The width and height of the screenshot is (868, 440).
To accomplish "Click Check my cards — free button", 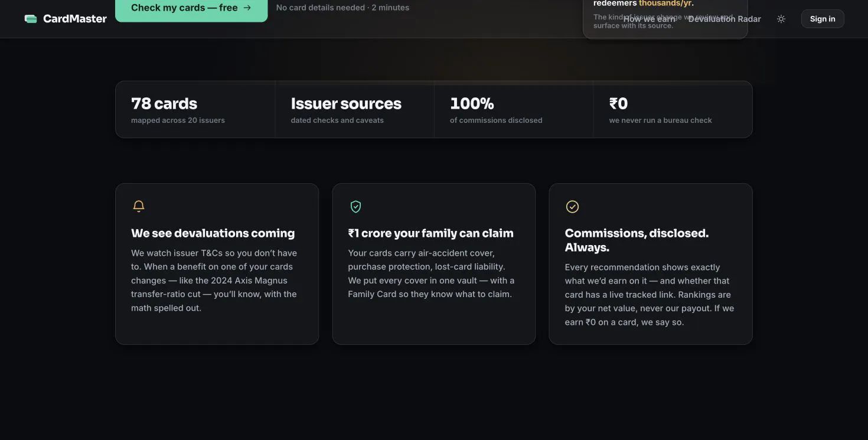I will tap(191, 8).
